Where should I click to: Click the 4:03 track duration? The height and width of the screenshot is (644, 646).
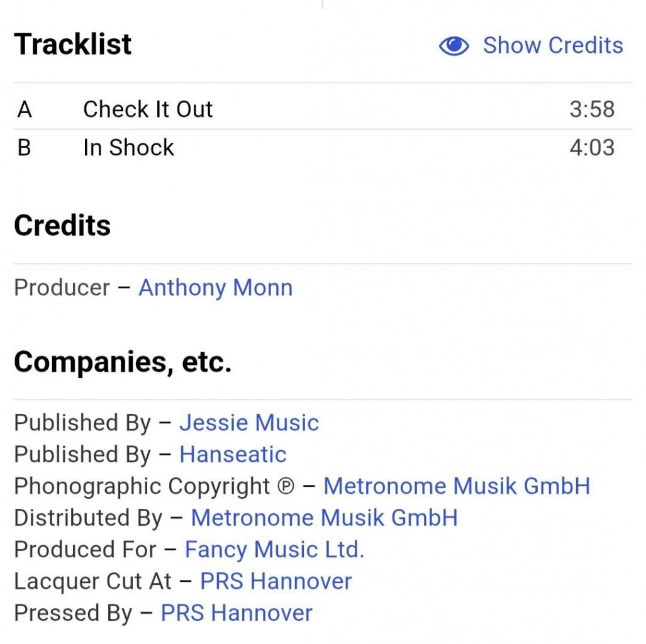click(x=592, y=148)
